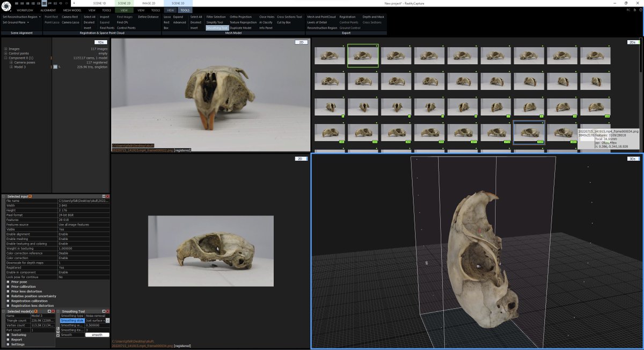Viewport: 644px width, 350px height.
Task: Expand the Model 3 tree node
Action: [x=11, y=67]
